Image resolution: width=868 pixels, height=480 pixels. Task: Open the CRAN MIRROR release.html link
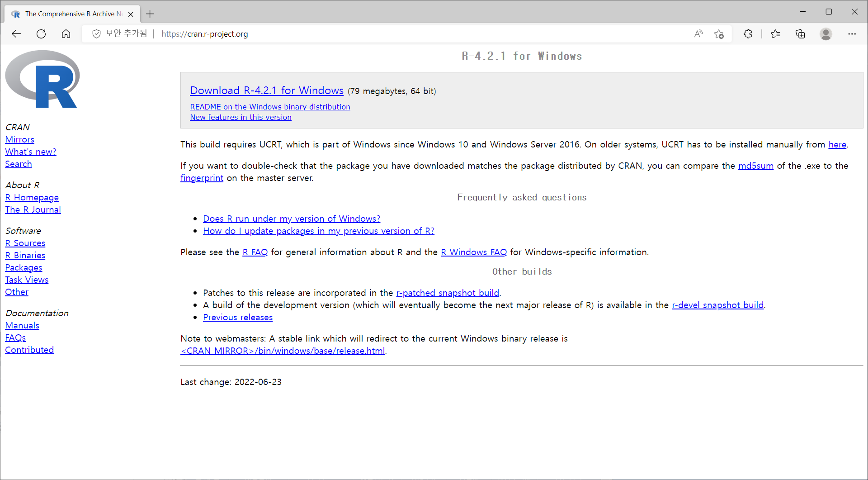[283, 351]
